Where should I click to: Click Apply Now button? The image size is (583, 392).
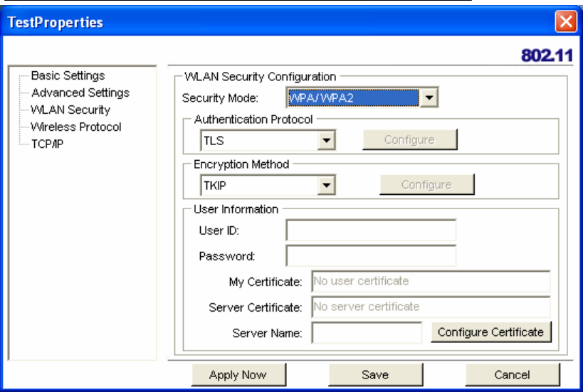click(x=238, y=374)
